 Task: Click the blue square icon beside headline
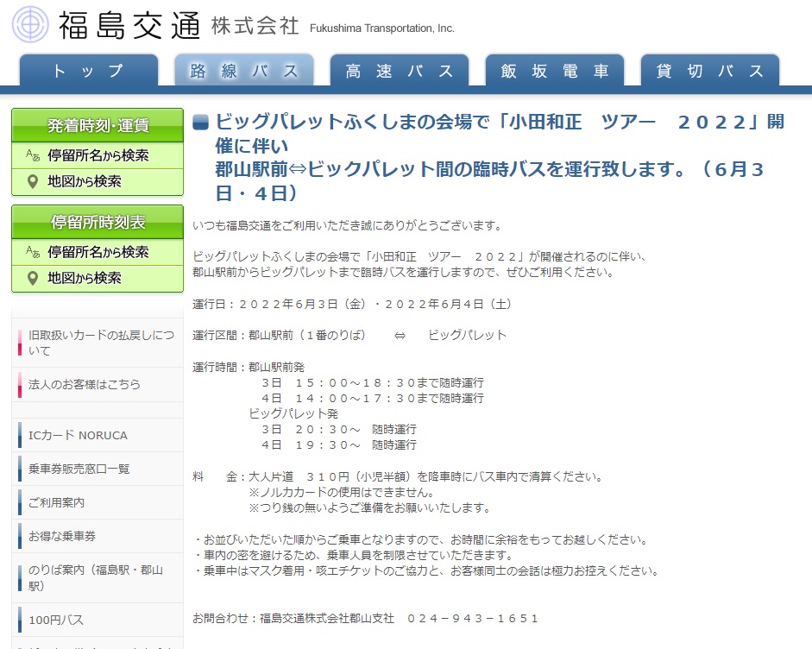click(200, 123)
